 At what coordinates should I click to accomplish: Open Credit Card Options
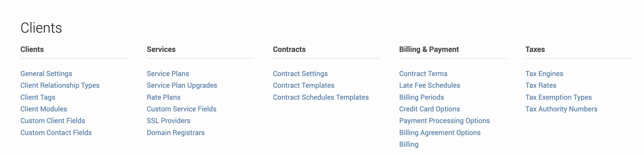429,109
